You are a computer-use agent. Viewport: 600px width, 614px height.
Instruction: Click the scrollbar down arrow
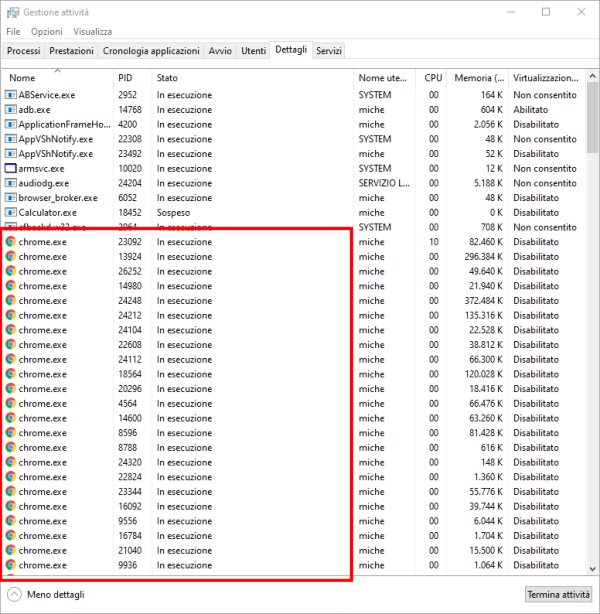click(x=593, y=569)
